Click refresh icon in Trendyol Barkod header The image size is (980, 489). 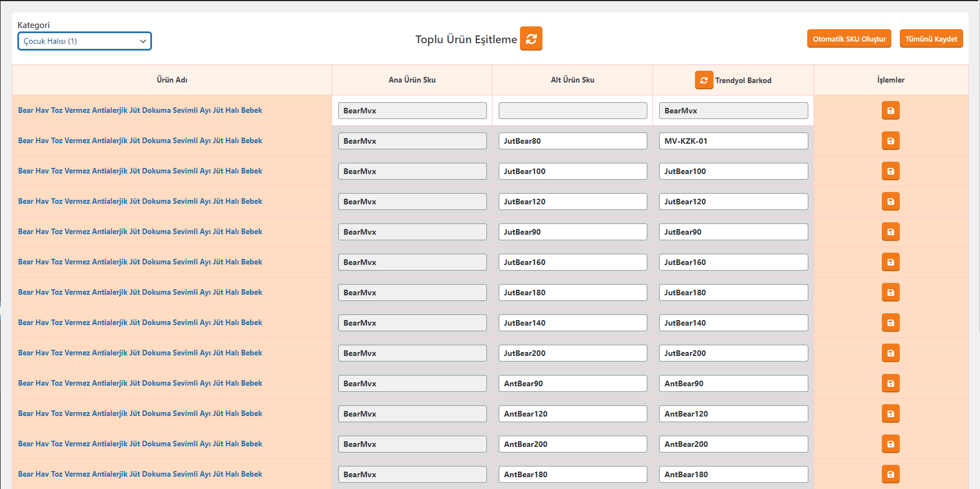(704, 80)
